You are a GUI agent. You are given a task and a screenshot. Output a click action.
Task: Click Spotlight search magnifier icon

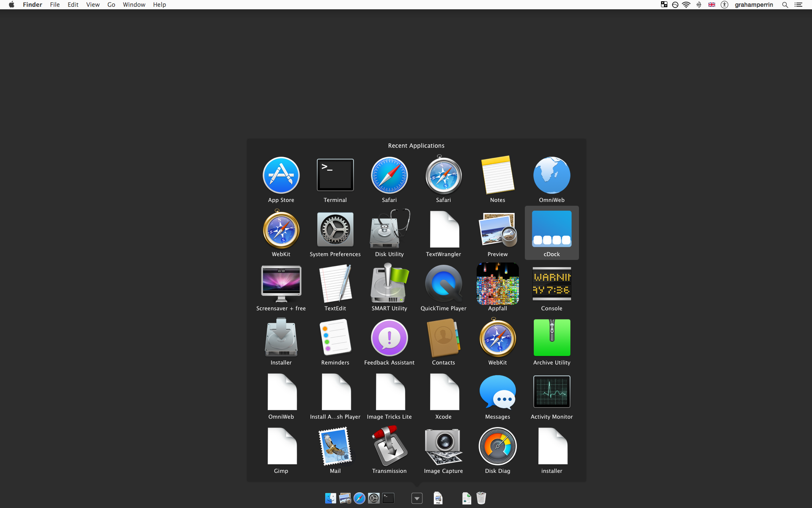click(x=785, y=5)
